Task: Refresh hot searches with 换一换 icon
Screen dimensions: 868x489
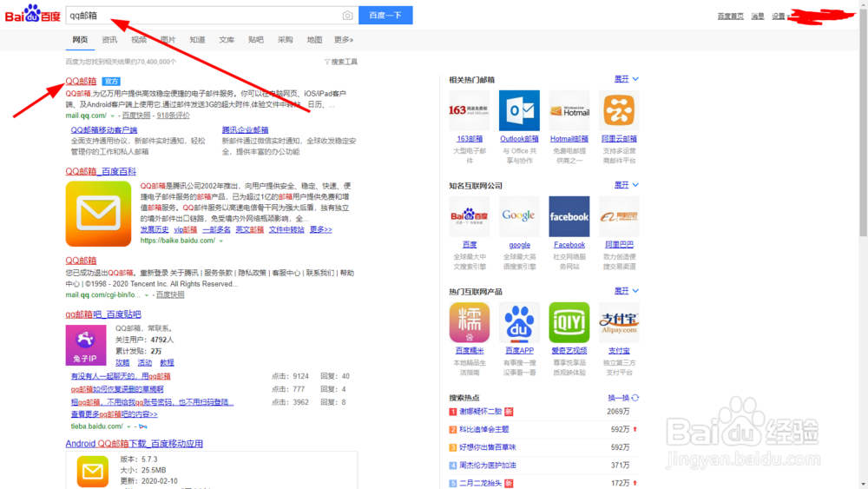Action: [635, 398]
